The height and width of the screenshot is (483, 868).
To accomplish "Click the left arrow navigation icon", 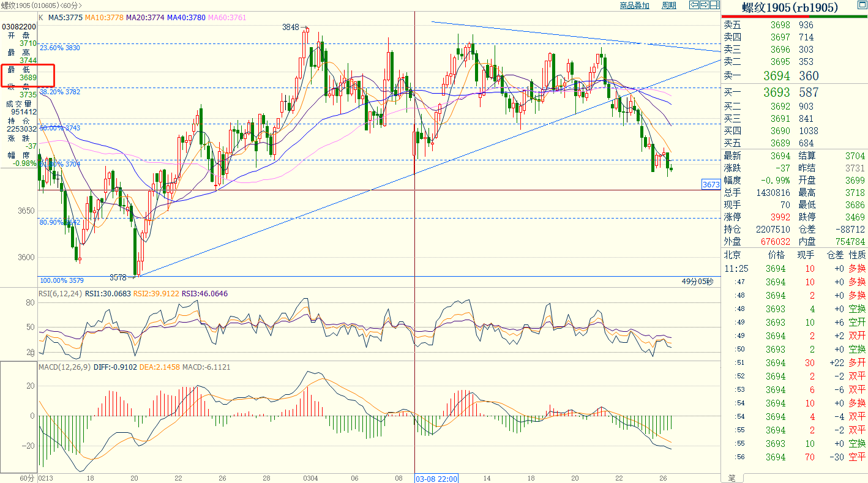I will pos(694,6).
